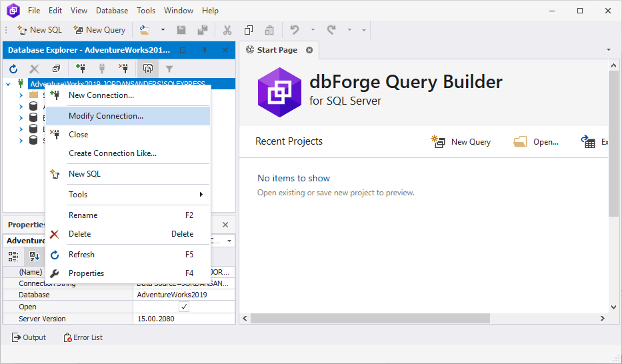This screenshot has height=364, width=622.
Task: Toggle the Open property checkbox
Action: coord(184,307)
